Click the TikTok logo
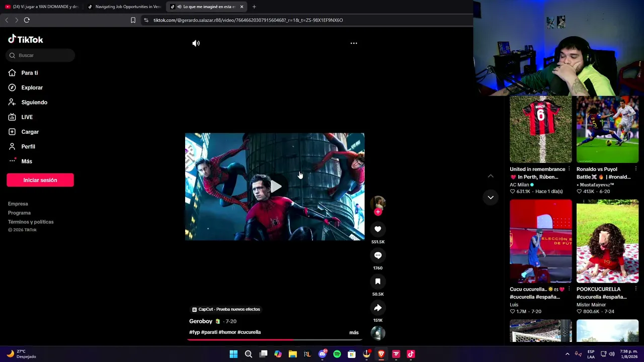Screen dimensions: 644x362 [26, 39]
